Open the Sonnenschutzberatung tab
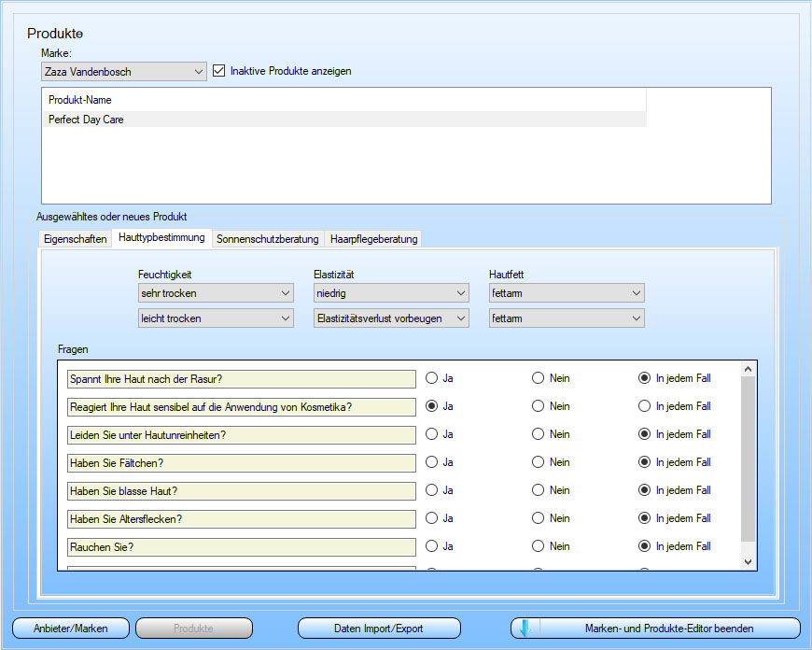This screenshot has height=650, width=812. pos(267,239)
